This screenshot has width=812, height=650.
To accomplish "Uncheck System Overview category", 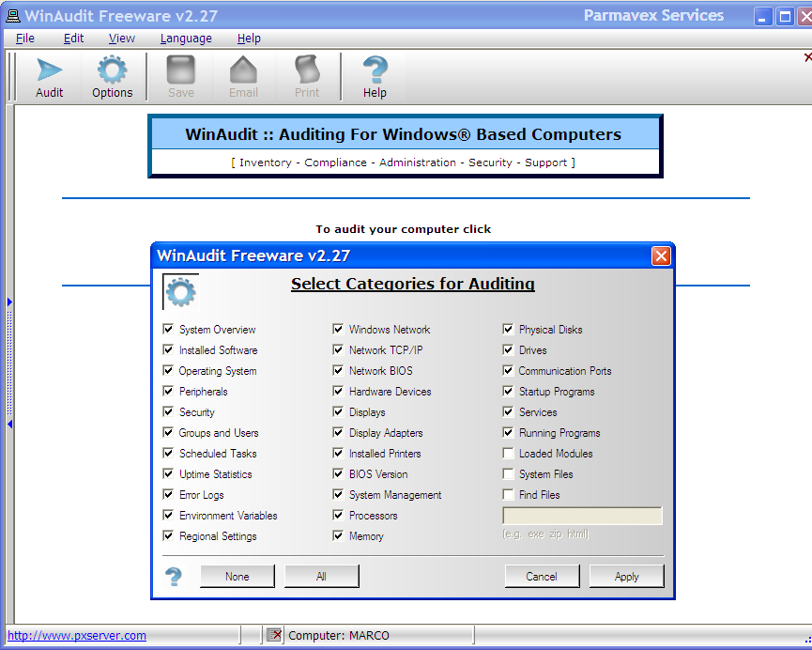I will point(168,329).
